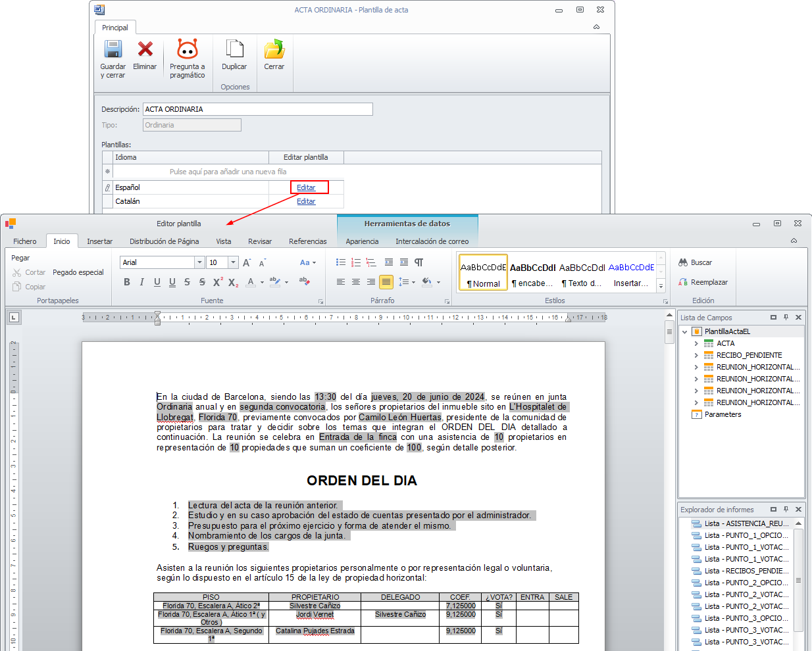Toggle bold formatting

(x=127, y=281)
